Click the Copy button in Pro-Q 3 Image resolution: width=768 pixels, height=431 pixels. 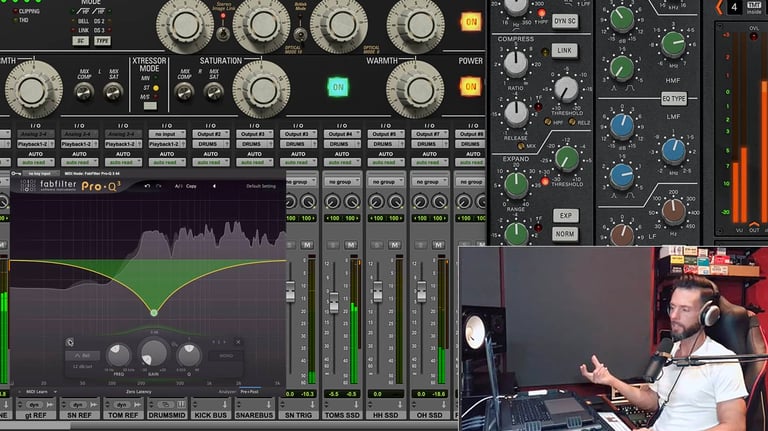pyautogui.click(x=192, y=186)
